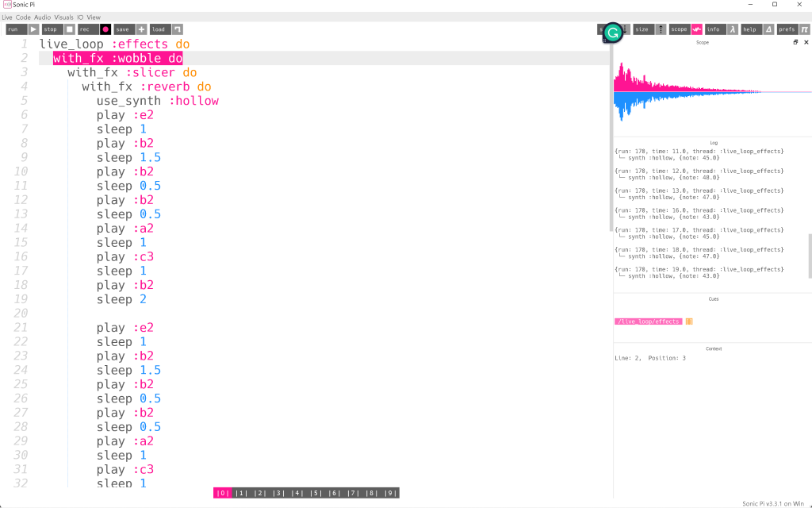The image size is (812, 508).
Task: Switch to buffer tab 7
Action: [x=353, y=493]
